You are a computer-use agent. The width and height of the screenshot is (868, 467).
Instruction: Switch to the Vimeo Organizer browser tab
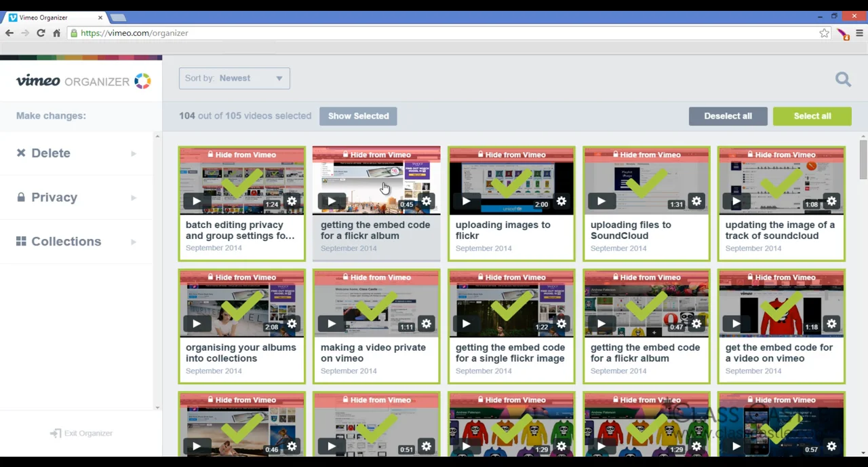pyautogui.click(x=54, y=17)
